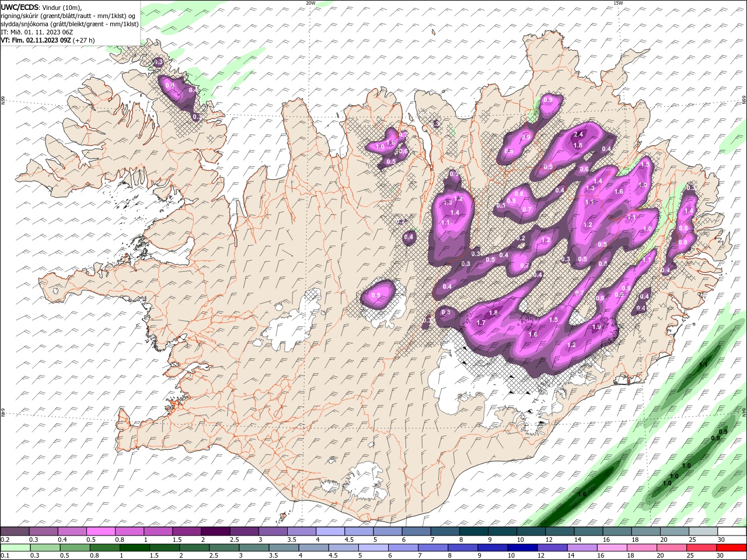Viewport: 747px width, 560px height.
Task: Select the light grey 25 swatch, upper legend
Action: pos(703,531)
